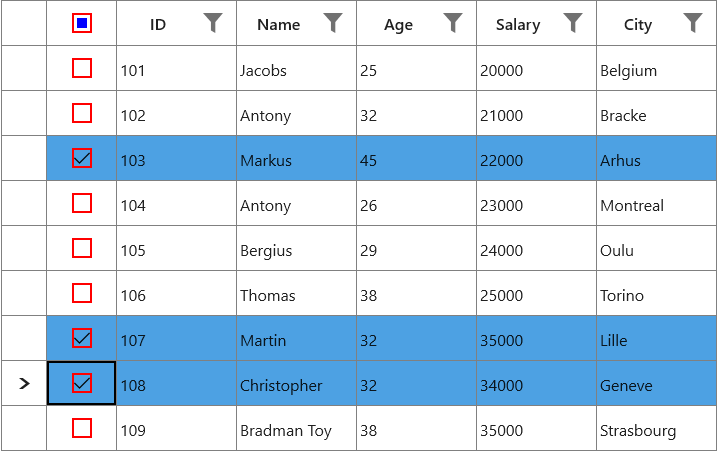Tick the checkbox for row 109
717x451 pixels.
[82, 428]
